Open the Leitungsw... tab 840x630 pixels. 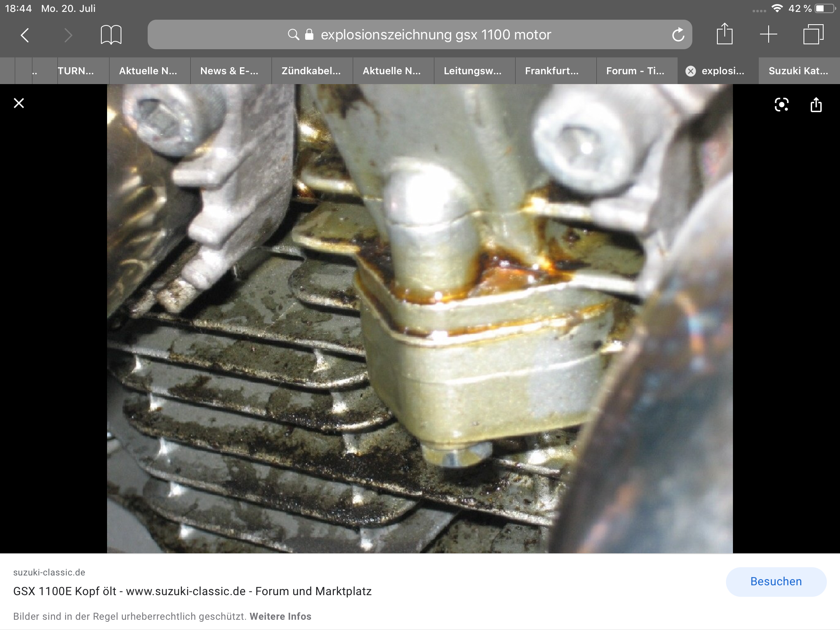click(472, 71)
